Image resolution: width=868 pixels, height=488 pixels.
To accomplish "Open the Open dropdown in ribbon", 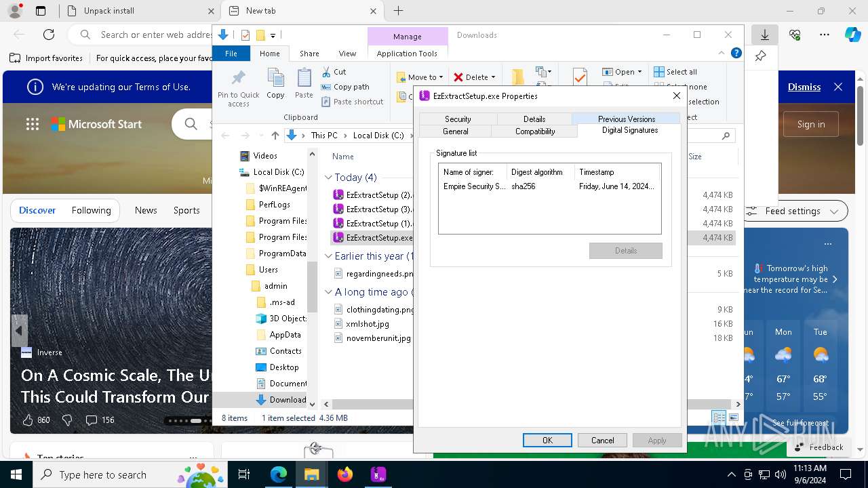I will [621, 72].
